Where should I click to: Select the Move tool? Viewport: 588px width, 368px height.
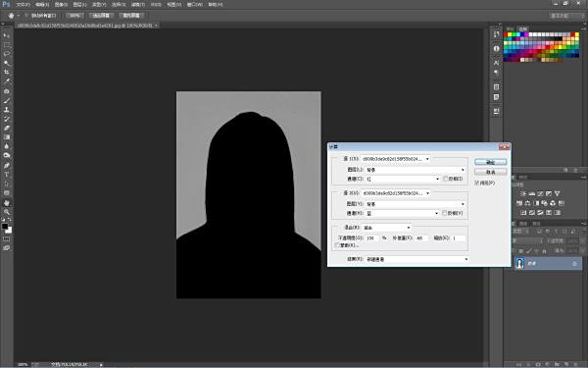[7, 35]
